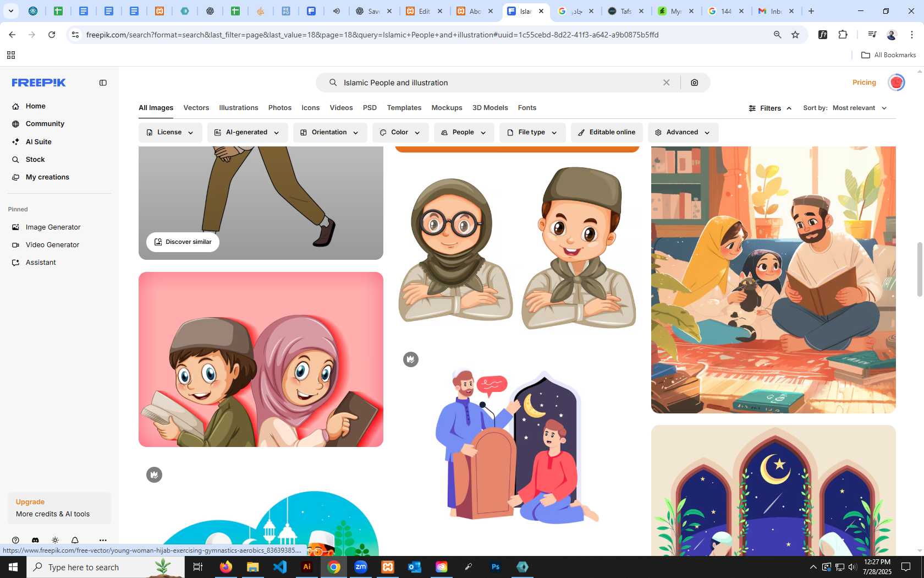924x578 pixels.
Task: Open Home in the sidebar
Action: coord(35,106)
